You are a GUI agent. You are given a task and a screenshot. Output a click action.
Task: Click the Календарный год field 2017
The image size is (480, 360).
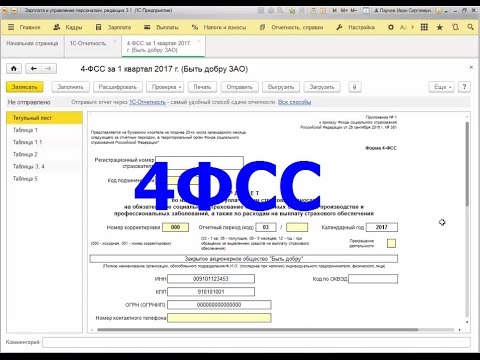click(x=382, y=227)
